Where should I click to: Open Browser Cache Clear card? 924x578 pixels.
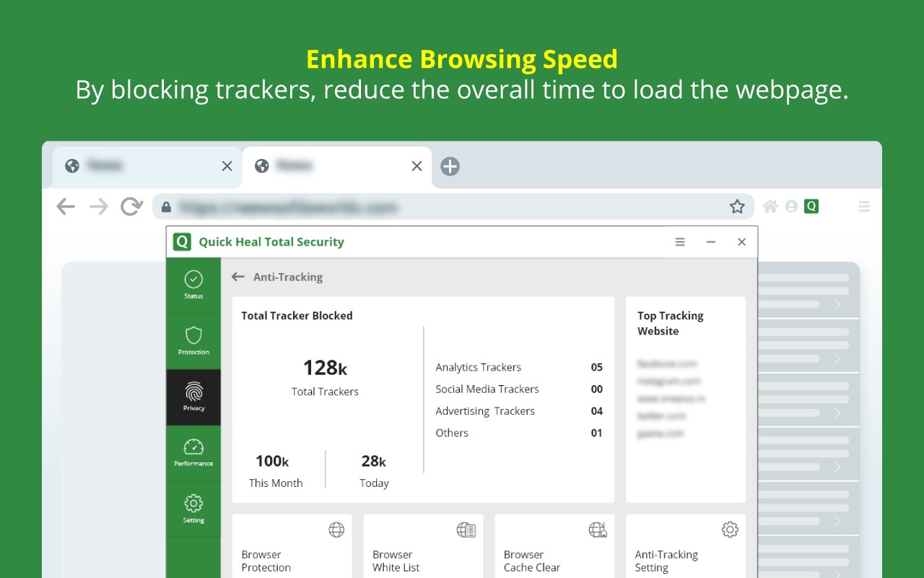[x=554, y=546]
